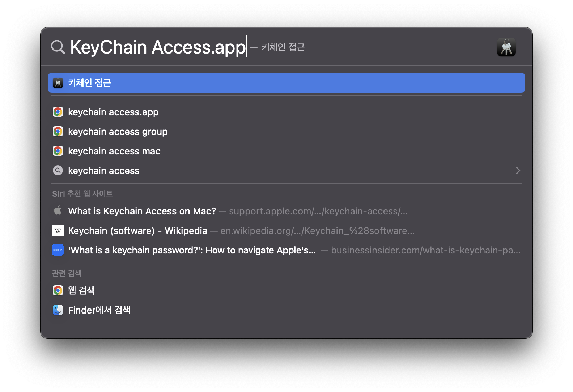Click the magnifying glass icon beside keychain access
Screen dimensions: 573x392
pos(58,170)
